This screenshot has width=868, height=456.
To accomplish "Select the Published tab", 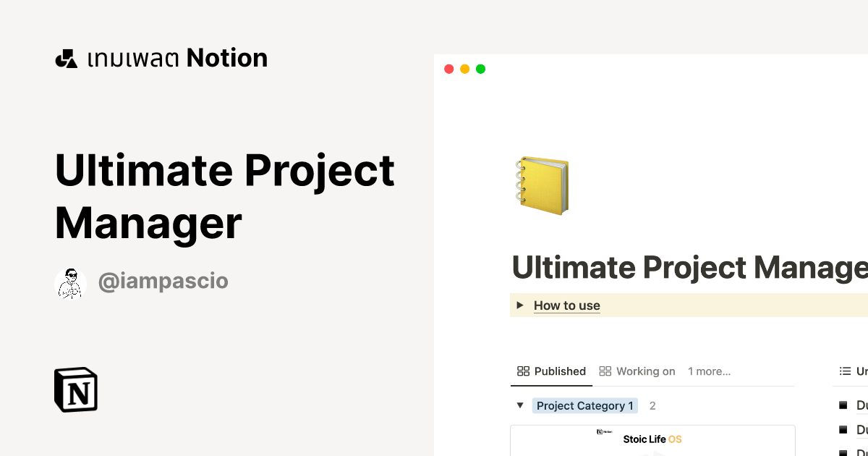I will tap(561, 371).
